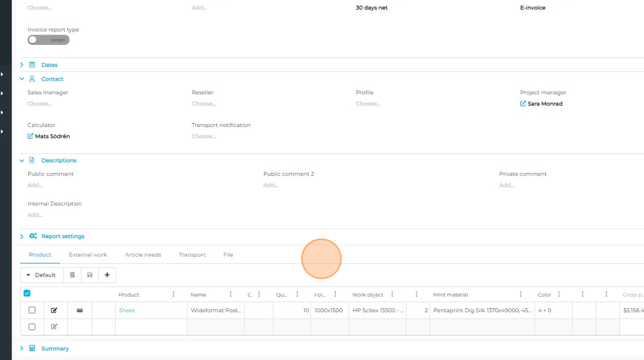644x360 pixels.
Task: Expand the Dates section
Action: [x=49, y=65]
